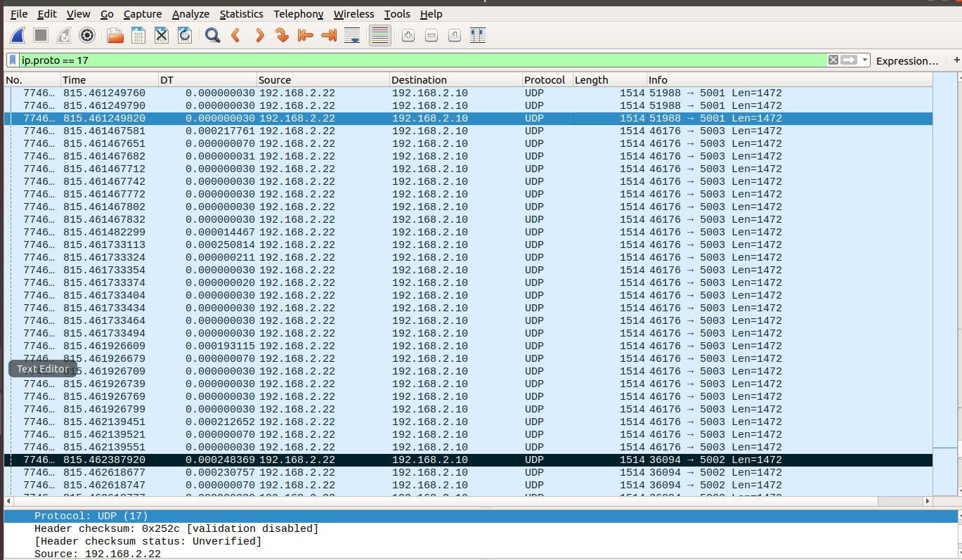Sort by the Protocol column header
The height and width of the screenshot is (560, 962).
pos(548,80)
